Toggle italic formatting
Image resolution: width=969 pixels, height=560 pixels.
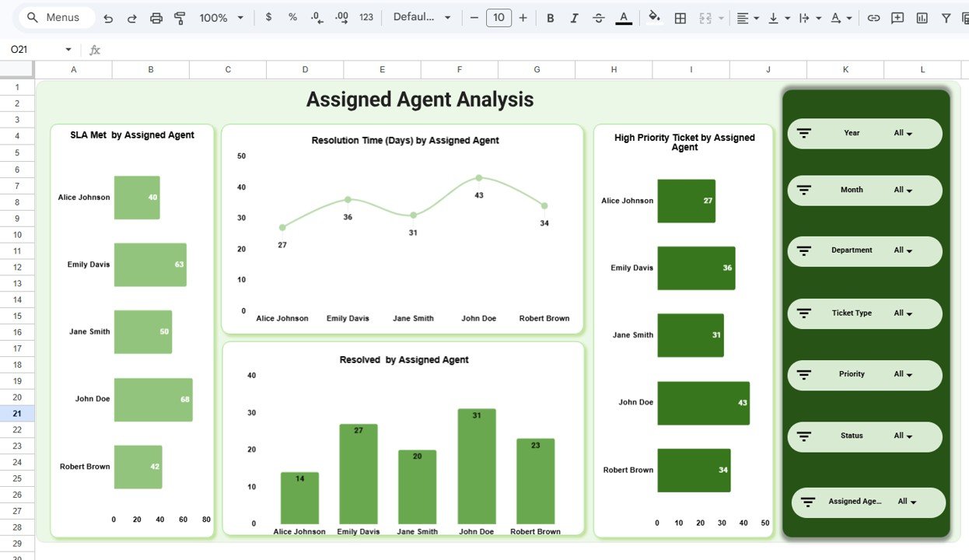[574, 17]
